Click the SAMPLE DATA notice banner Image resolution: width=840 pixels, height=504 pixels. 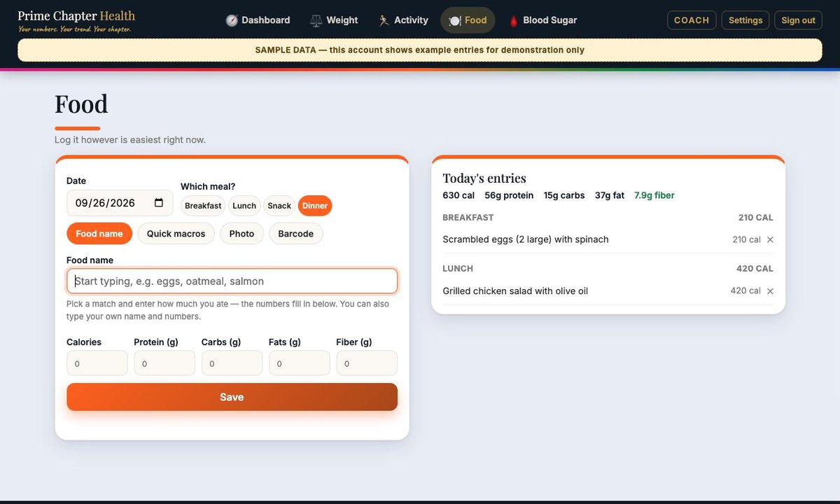tap(420, 50)
